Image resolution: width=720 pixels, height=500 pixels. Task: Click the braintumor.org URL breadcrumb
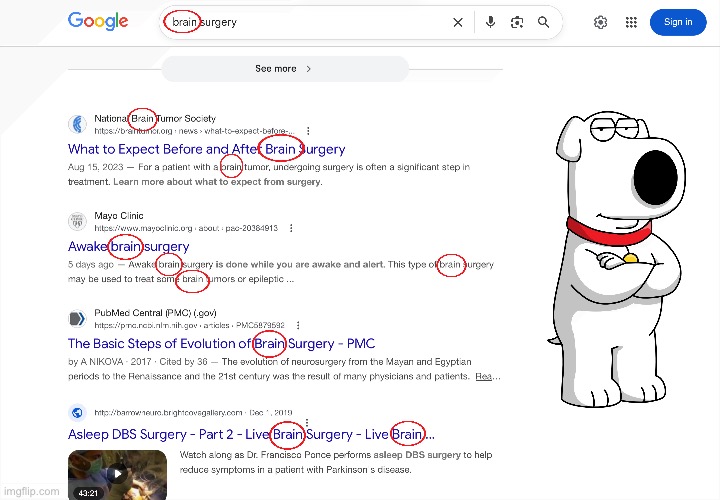(x=194, y=131)
